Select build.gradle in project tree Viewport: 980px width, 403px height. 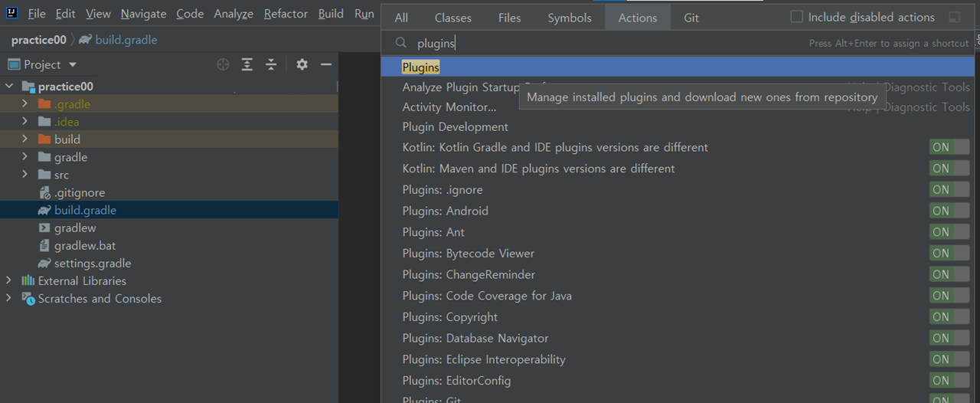coord(85,210)
